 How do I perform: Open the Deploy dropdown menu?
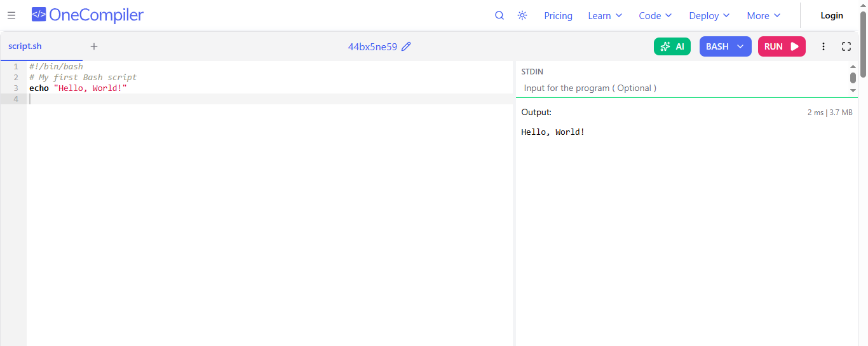709,16
